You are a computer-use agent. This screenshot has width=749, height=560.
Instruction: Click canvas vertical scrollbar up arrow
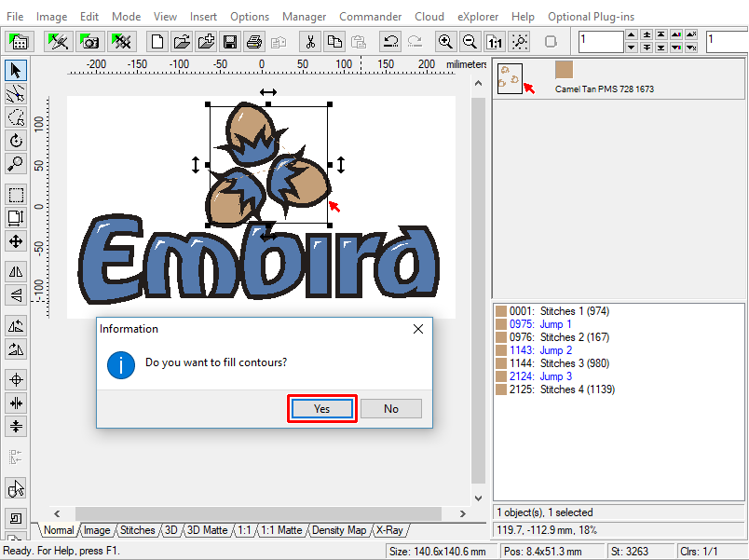478,84
